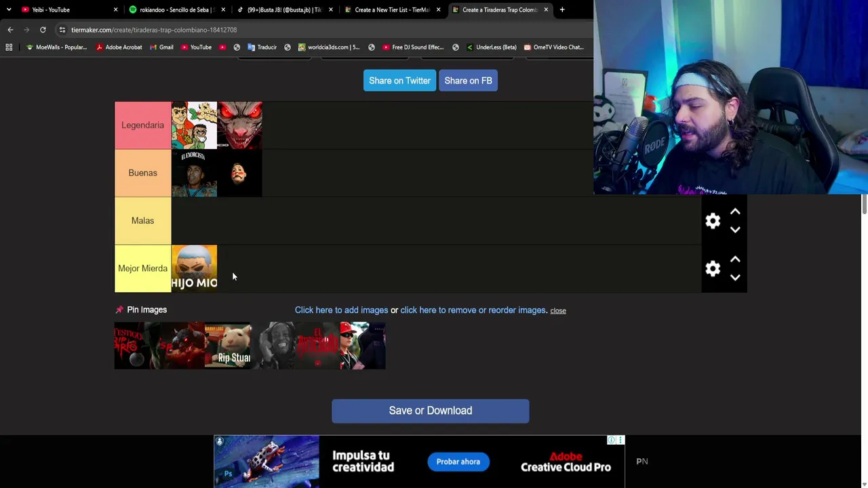
Task: Click the Share on Twitter button
Action: coord(399,81)
